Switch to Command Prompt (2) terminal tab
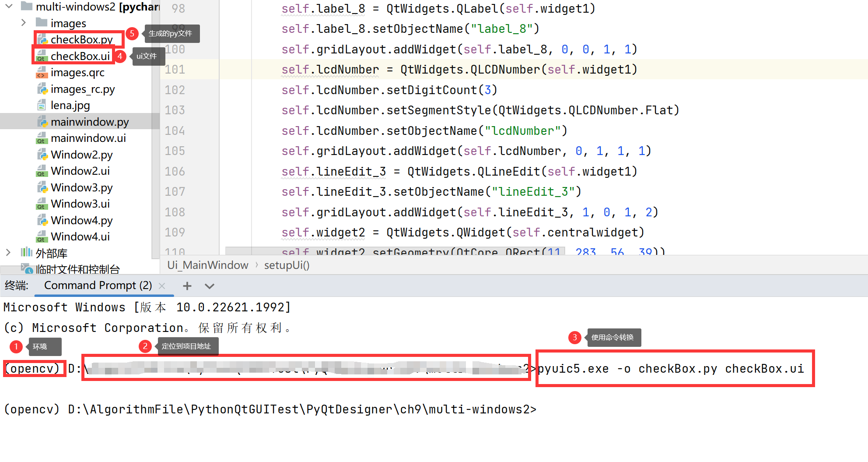Viewport: 868px width, 462px height. coord(98,286)
